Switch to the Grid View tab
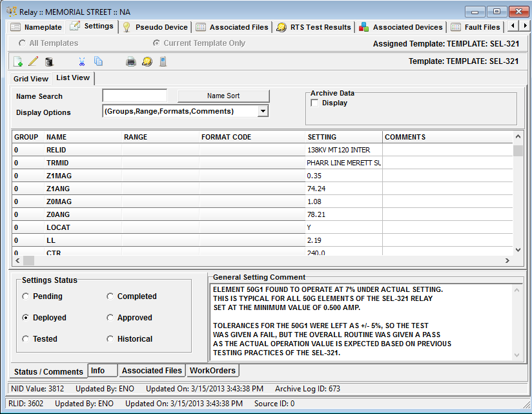532x414 pixels. pyautogui.click(x=31, y=79)
